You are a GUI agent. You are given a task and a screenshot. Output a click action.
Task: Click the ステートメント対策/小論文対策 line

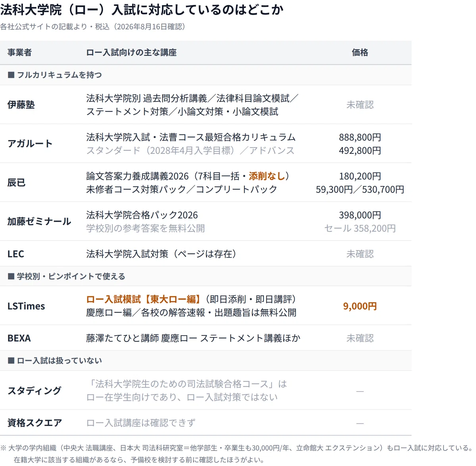182,111
